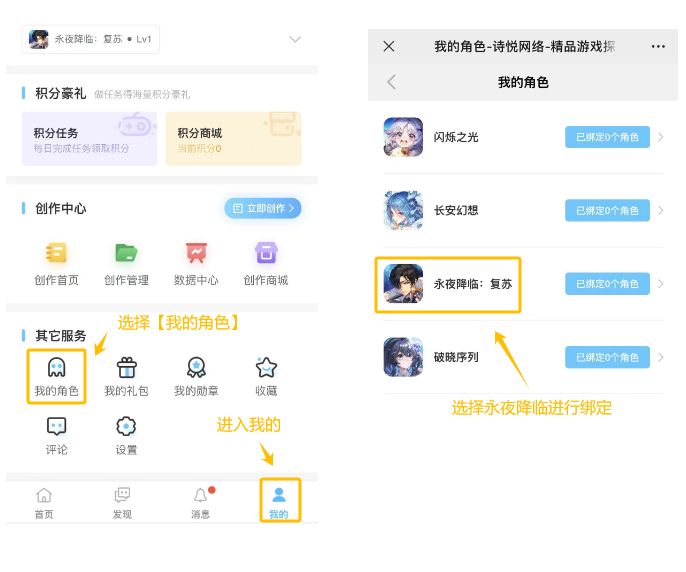Open 数据中心 chart icon
This screenshot has height=572, width=686.
coord(196,253)
